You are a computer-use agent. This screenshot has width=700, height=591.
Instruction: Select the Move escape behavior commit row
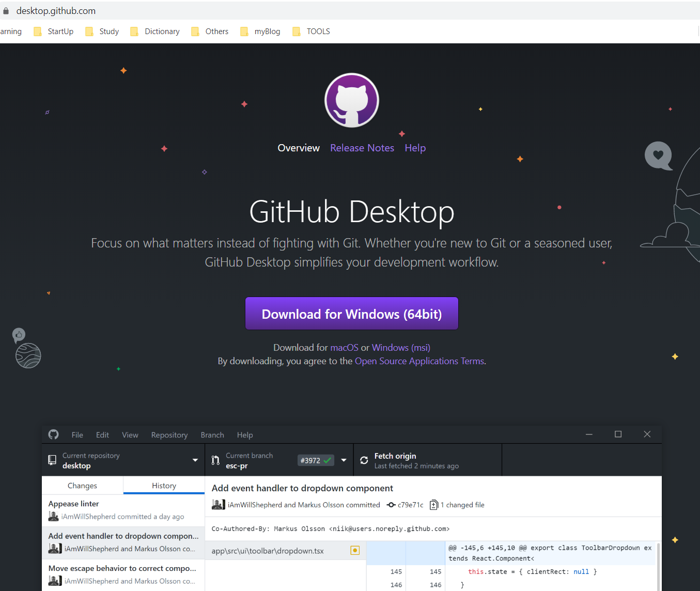(123, 575)
